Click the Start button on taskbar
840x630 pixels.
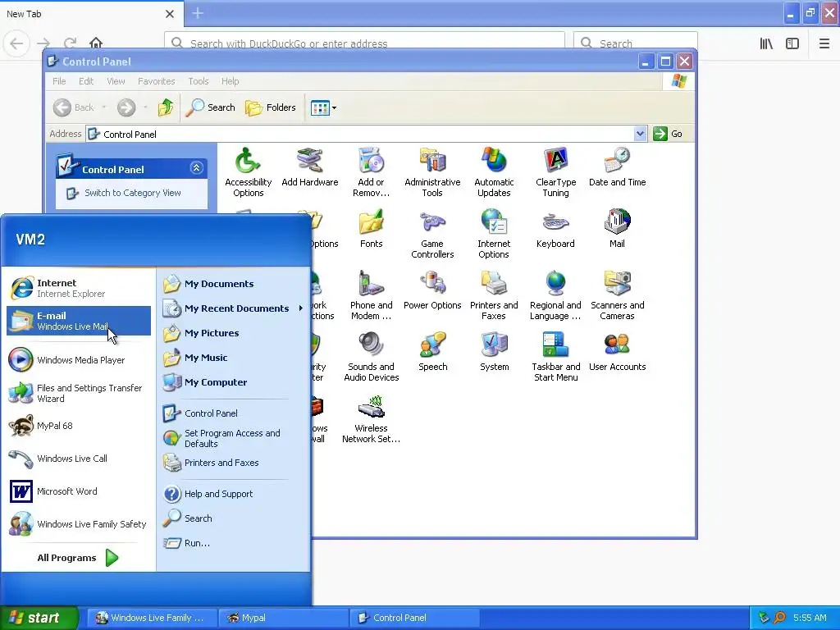pos(39,618)
